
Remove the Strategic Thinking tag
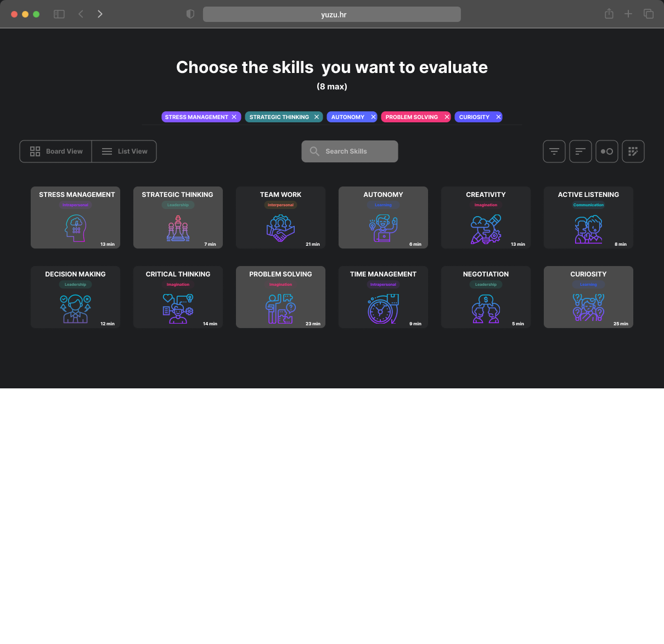(317, 117)
